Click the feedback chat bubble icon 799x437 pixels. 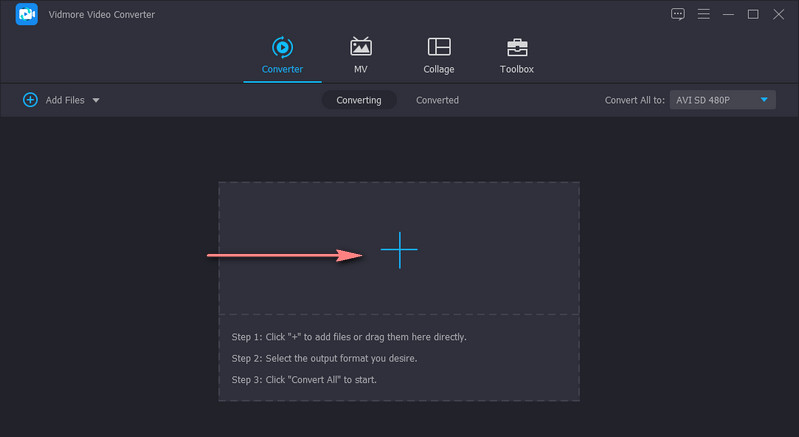(678, 14)
